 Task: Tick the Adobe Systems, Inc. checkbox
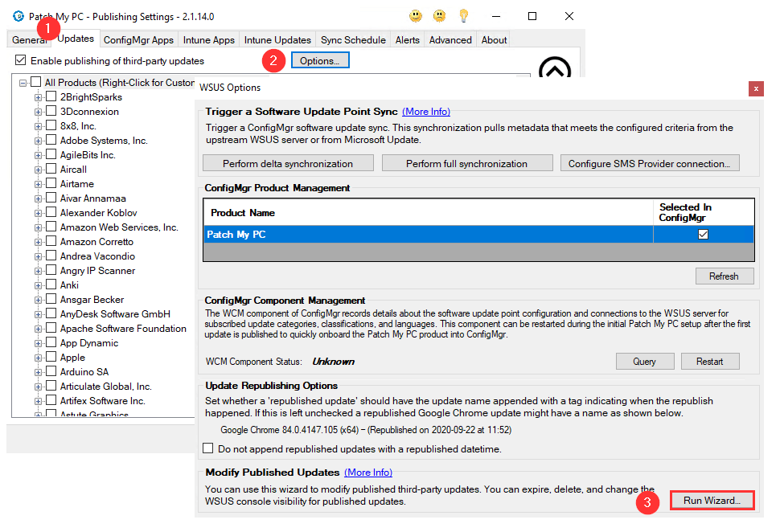click(51, 140)
